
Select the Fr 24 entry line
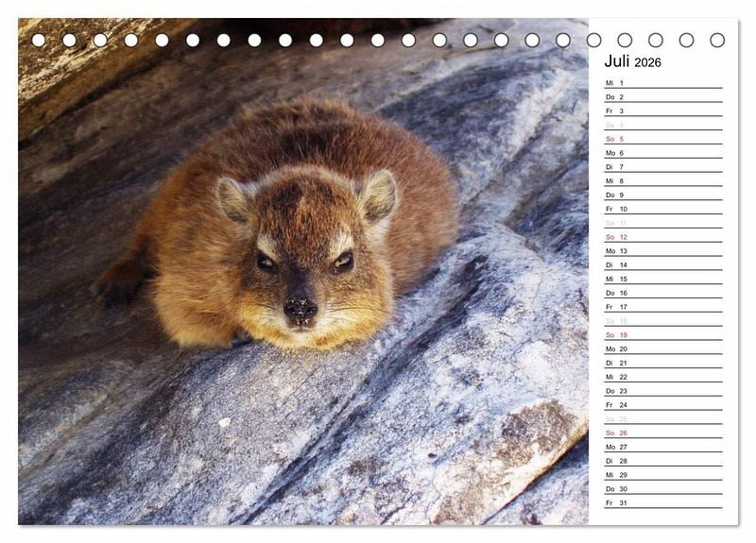662,404
